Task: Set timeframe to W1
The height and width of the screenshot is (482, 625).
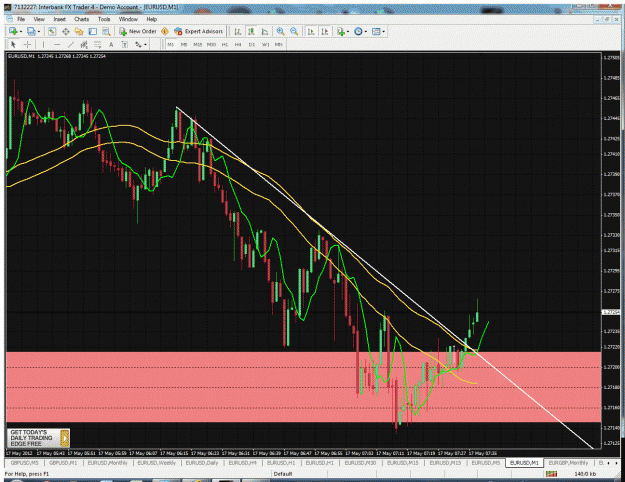Action: click(265, 45)
